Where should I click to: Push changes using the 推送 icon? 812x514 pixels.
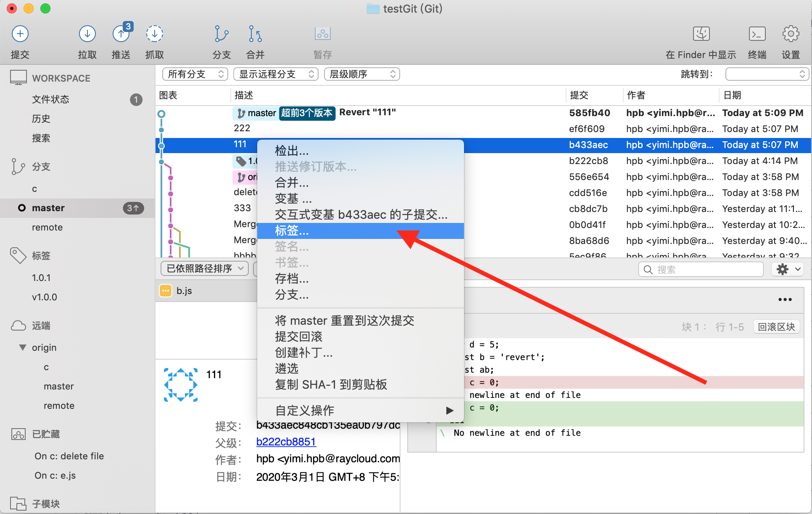point(121,34)
